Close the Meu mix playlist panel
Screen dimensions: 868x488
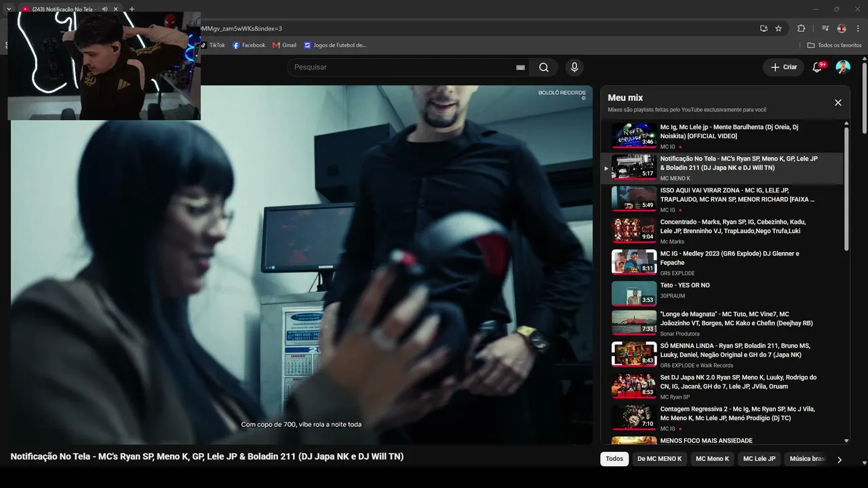pyautogui.click(x=838, y=102)
